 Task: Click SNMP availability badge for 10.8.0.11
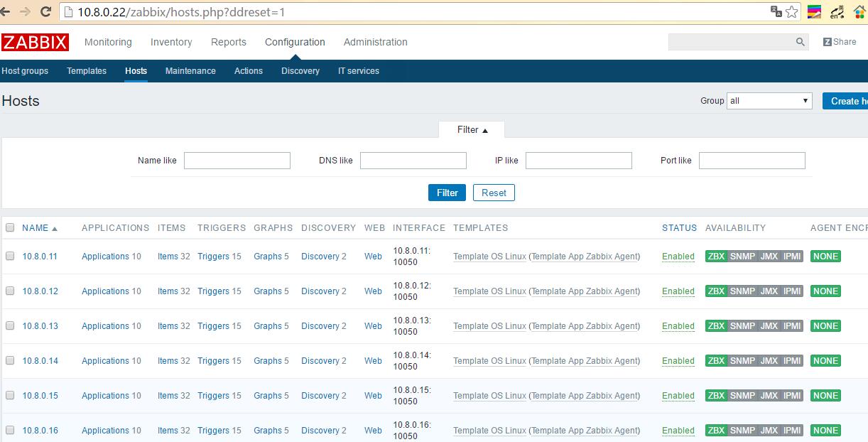(742, 257)
